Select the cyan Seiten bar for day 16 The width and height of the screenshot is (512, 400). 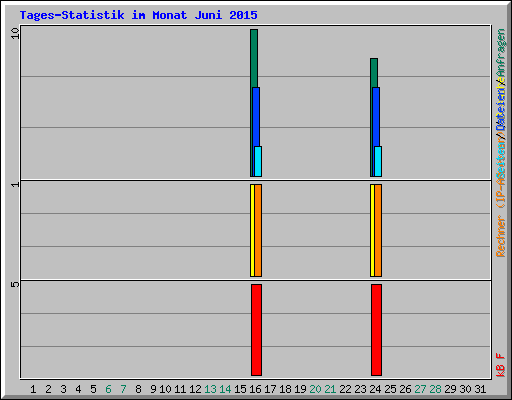point(258,161)
